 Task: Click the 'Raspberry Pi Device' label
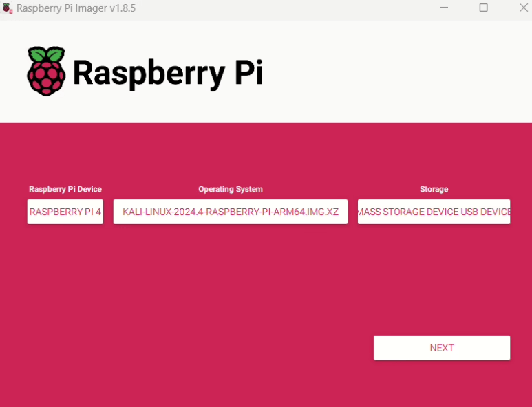click(x=65, y=189)
